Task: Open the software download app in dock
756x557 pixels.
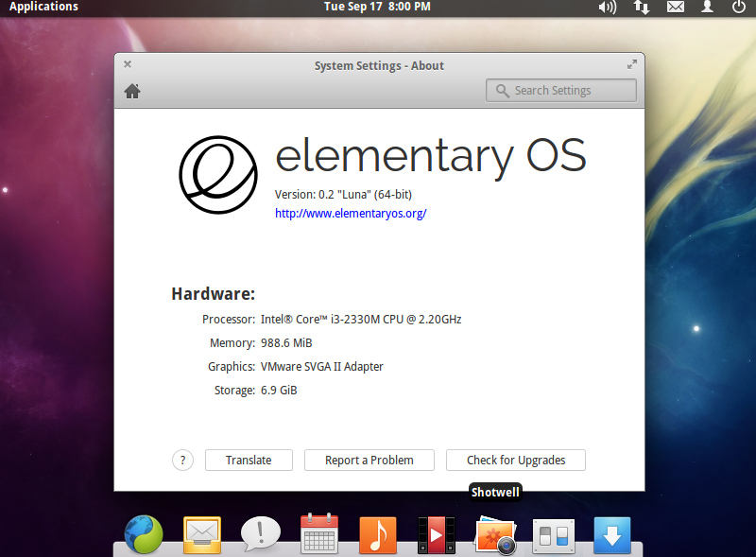Action: (612, 535)
